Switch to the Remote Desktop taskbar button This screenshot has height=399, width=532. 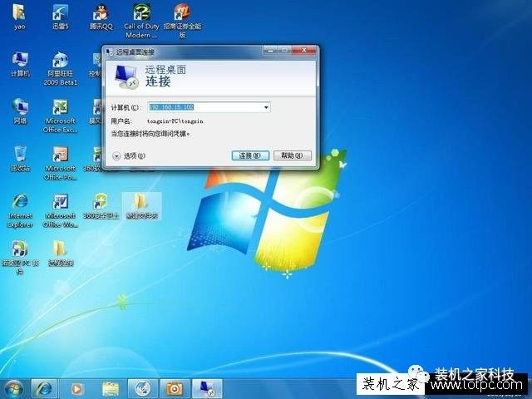pyautogui.click(x=207, y=389)
